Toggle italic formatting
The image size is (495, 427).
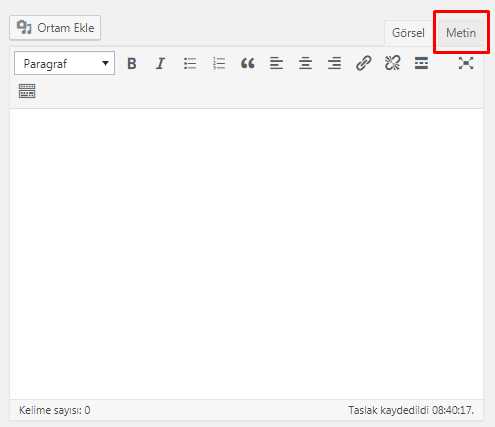tap(161, 63)
